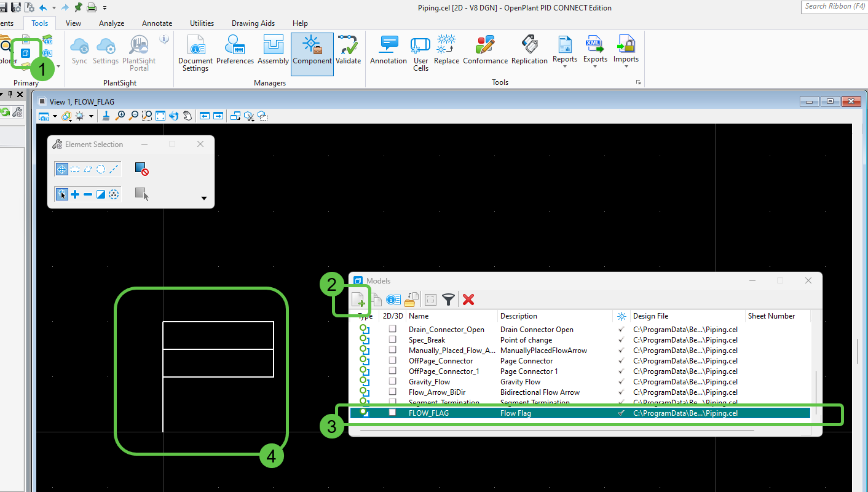Toggle 2D/3D checkbox for Gravity_Flow
Screen dimensions: 868x492
[392, 381]
